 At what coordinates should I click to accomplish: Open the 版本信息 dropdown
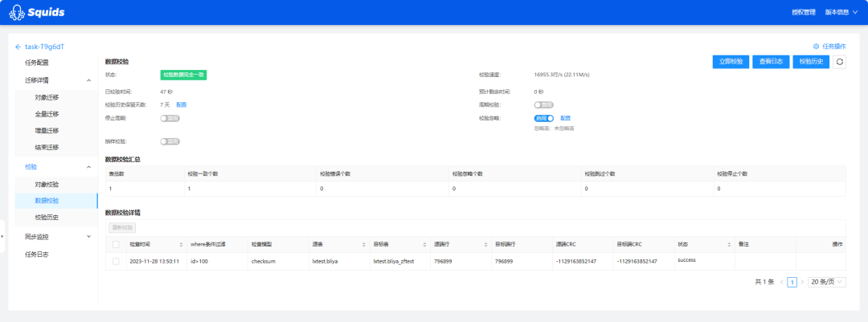tap(841, 12)
